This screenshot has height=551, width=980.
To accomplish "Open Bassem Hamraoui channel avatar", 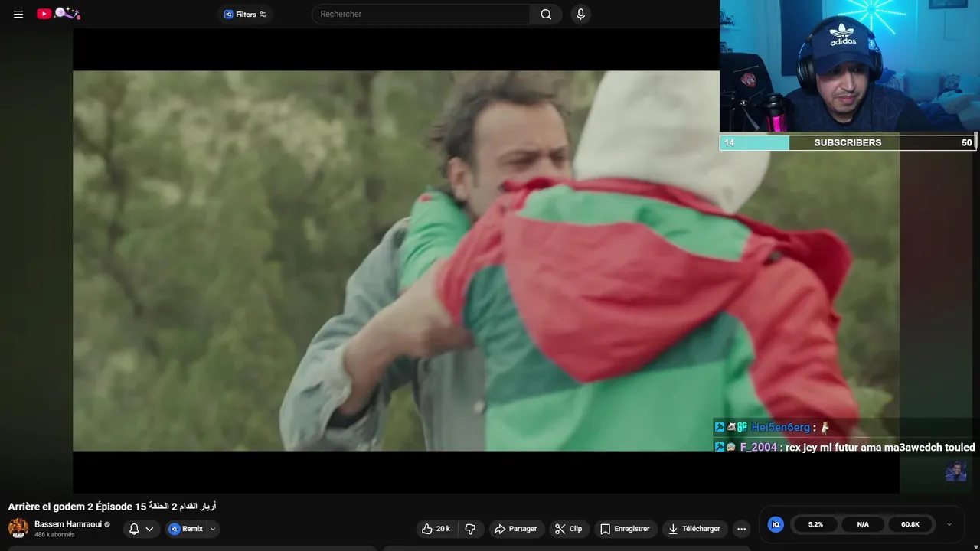I will [18, 528].
